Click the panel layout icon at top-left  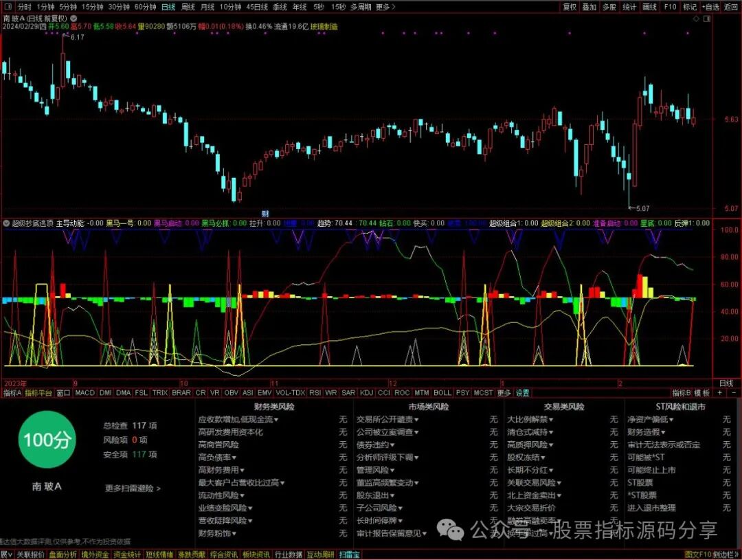(x=8, y=7)
